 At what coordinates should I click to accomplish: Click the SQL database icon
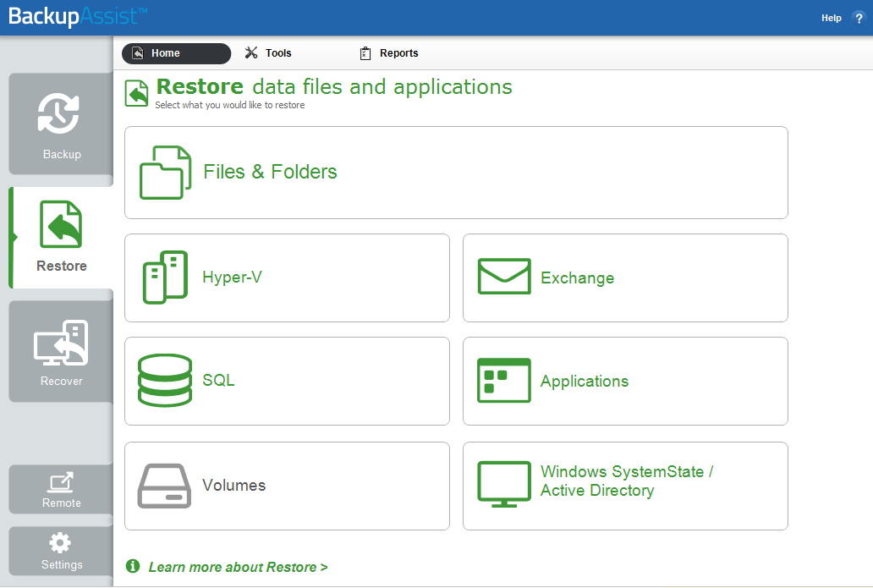tap(165, 381)
